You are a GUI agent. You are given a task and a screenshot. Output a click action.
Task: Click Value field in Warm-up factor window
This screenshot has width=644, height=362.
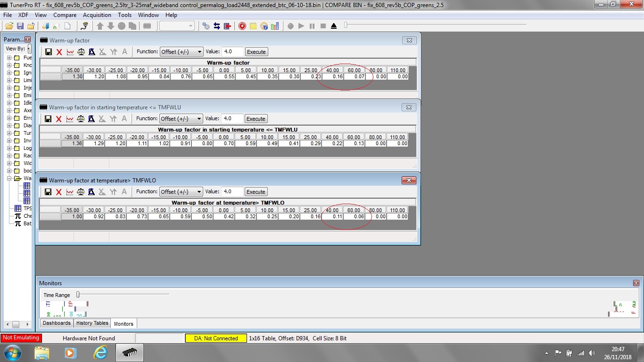[232, 52]
